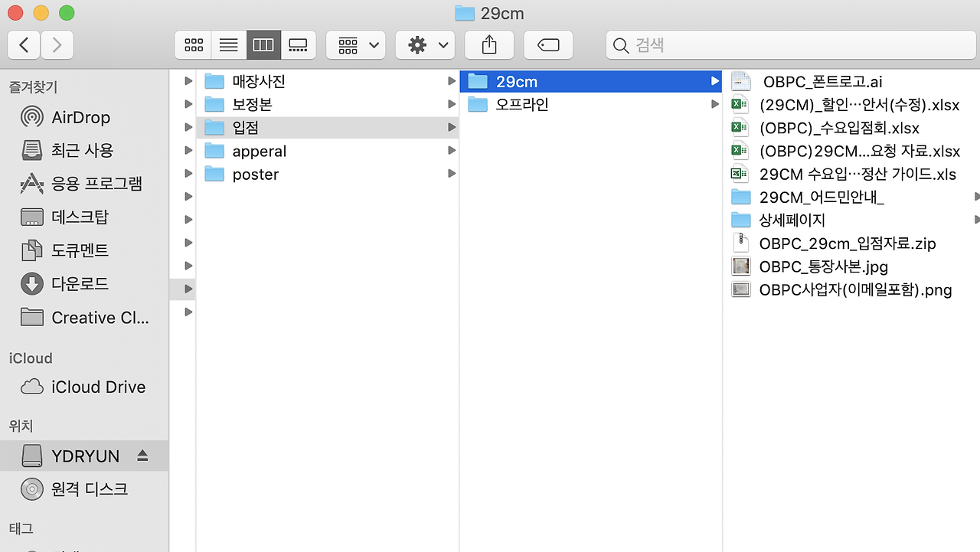
Task: Expand the 오프라인 folder disclosure arrow
Action: coord(714,104)
